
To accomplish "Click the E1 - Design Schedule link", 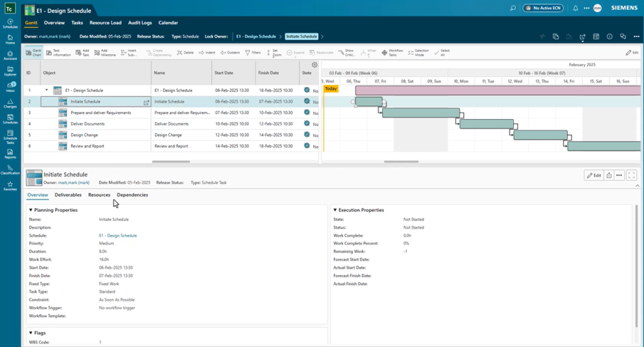I will click(x=118, y=236).
